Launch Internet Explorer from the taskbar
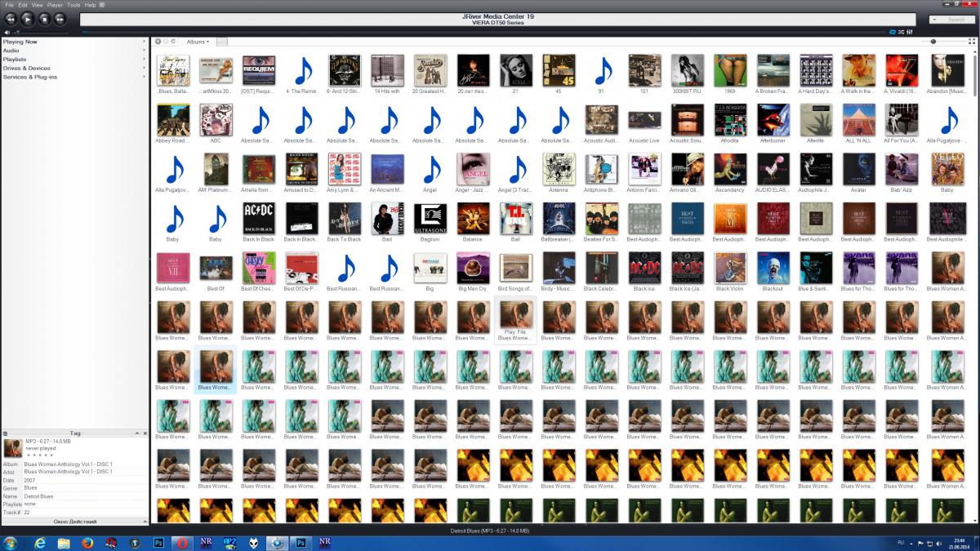This screenshot has width=980, height=551. [x=39, y=543]
